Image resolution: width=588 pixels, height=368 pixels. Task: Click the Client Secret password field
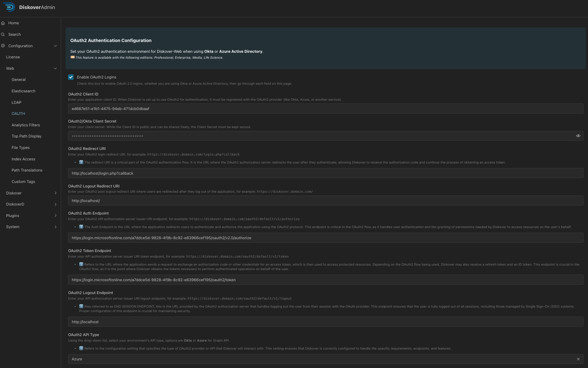tap(326, 136)
